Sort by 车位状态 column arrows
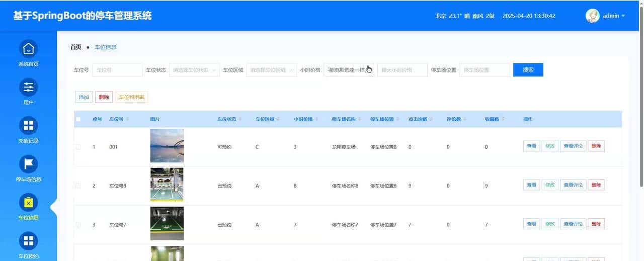 pos(240,119)
